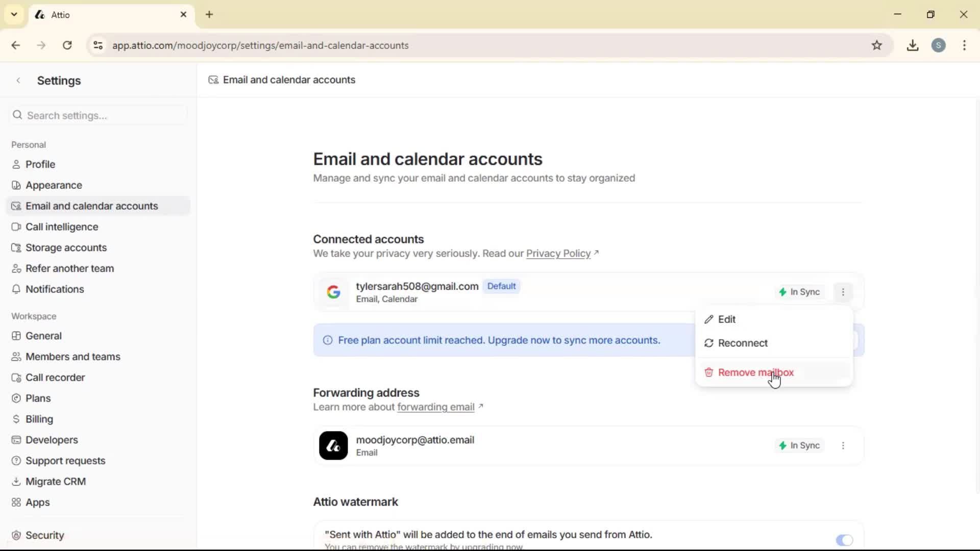Click the Notifications bell icon

coord(17,289)
